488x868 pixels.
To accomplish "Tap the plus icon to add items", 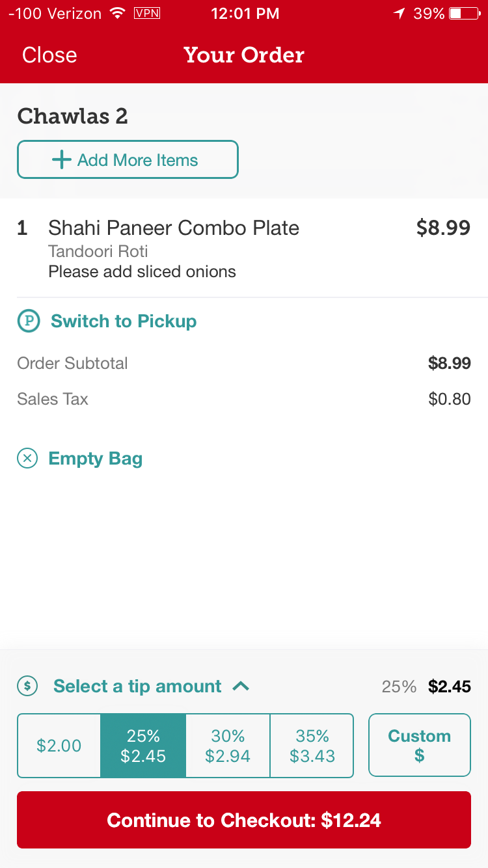I will 61,160.
